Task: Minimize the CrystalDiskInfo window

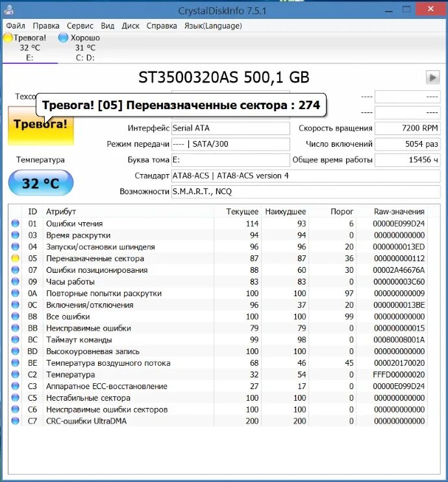Action: click(389, 10)
